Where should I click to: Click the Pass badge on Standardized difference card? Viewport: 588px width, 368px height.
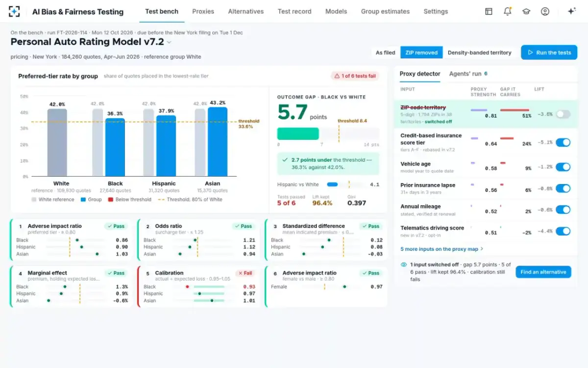tap(371, 226)
